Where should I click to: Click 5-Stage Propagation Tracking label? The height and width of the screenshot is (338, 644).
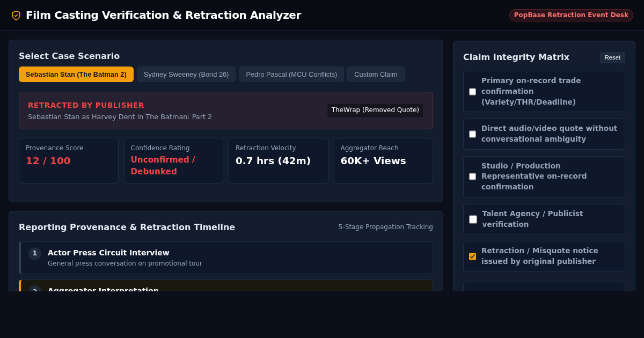pyautogui.click(x=385, y=227)
